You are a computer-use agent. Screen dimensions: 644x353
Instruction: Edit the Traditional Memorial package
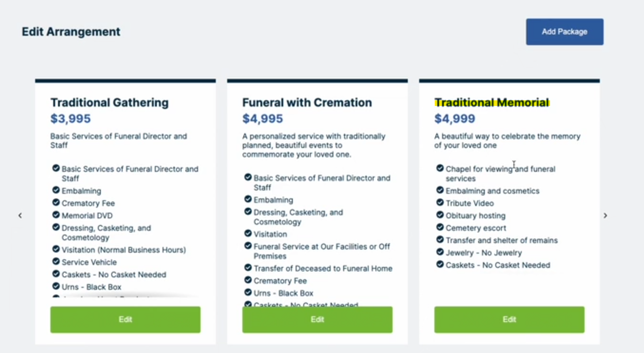point(509,320)
